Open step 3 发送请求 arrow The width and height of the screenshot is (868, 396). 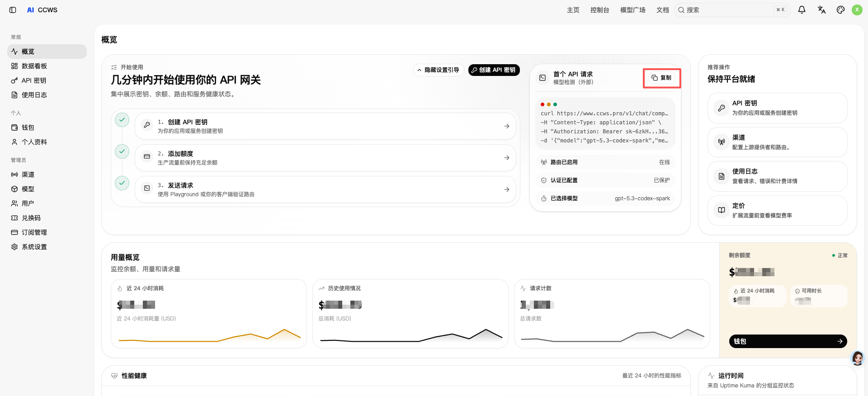[507, 189]
